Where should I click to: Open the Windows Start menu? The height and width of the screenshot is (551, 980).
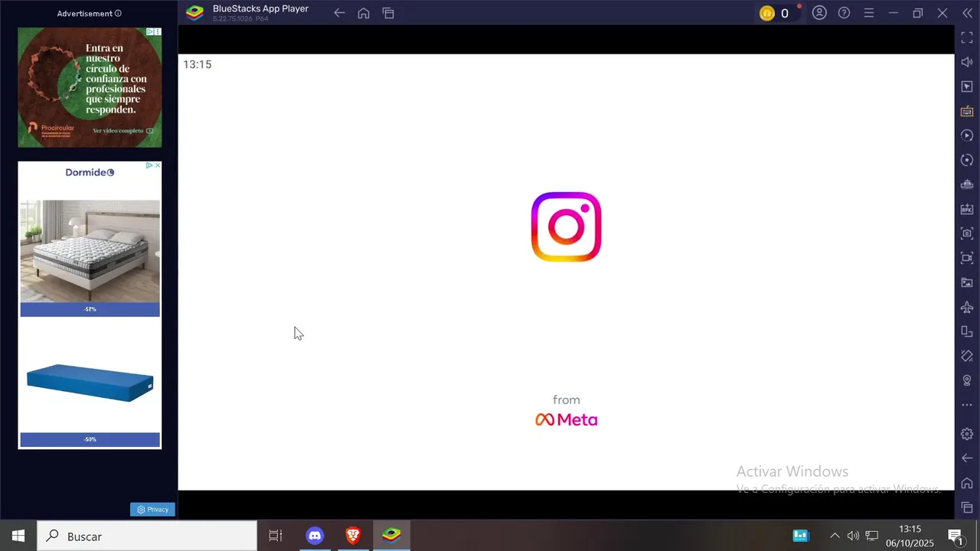pyautogui.click(x=18, y=536)
